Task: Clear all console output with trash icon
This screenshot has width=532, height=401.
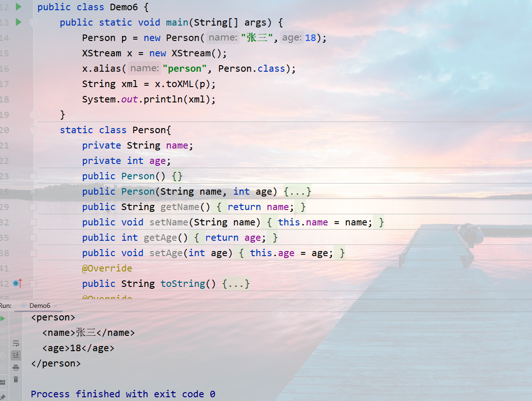Action: coord(16,379)
